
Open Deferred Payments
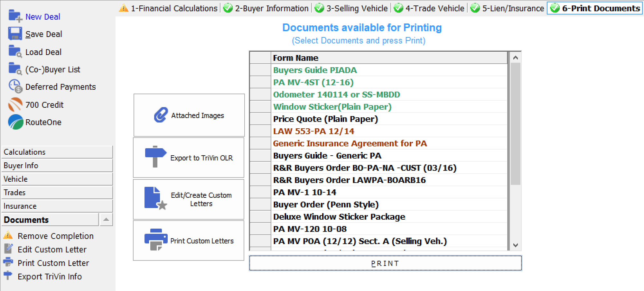pos(60,86)
